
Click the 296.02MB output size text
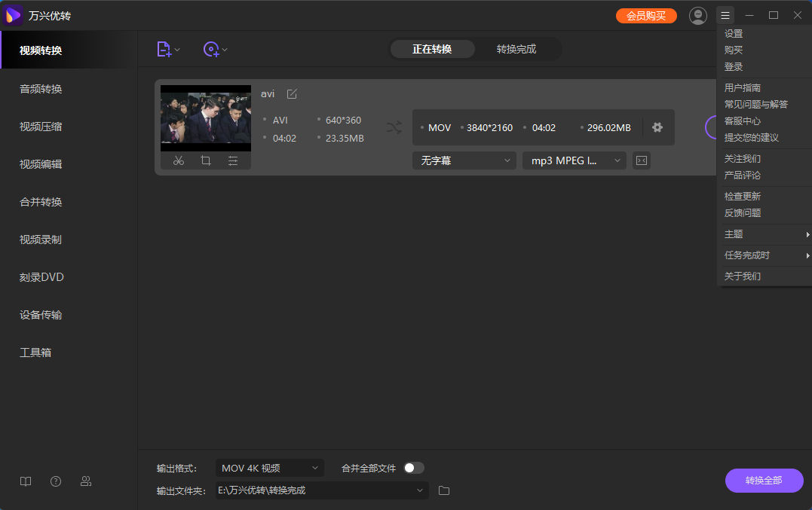pyautogui.click(x=609, y=128)
